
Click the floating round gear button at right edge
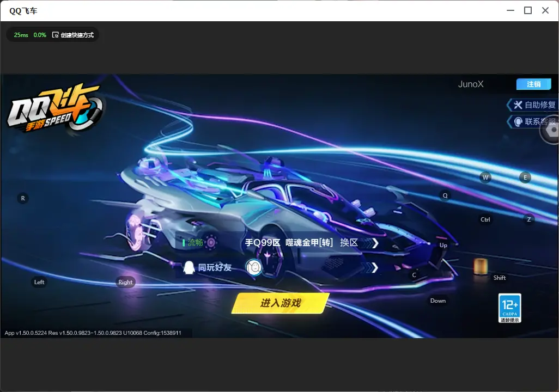(x=551, y=131)
